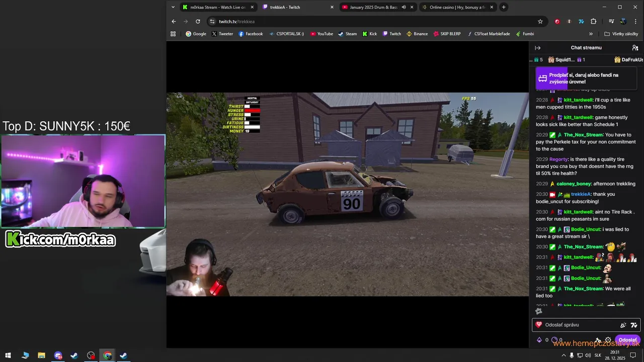
Task: Collapse the chat panel with arrow icon
Action: click(537, 48)
